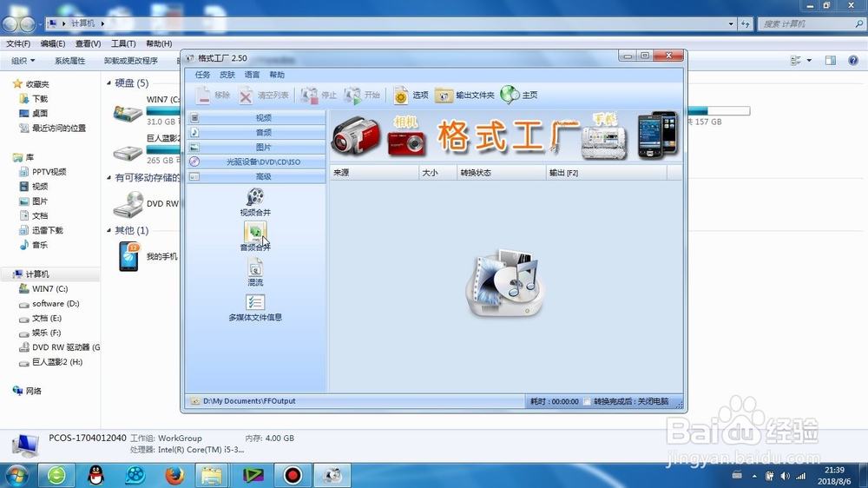868x488 pixels.
Task: Open the 工具(T) menu in Explorer
Action: (123, 43)
